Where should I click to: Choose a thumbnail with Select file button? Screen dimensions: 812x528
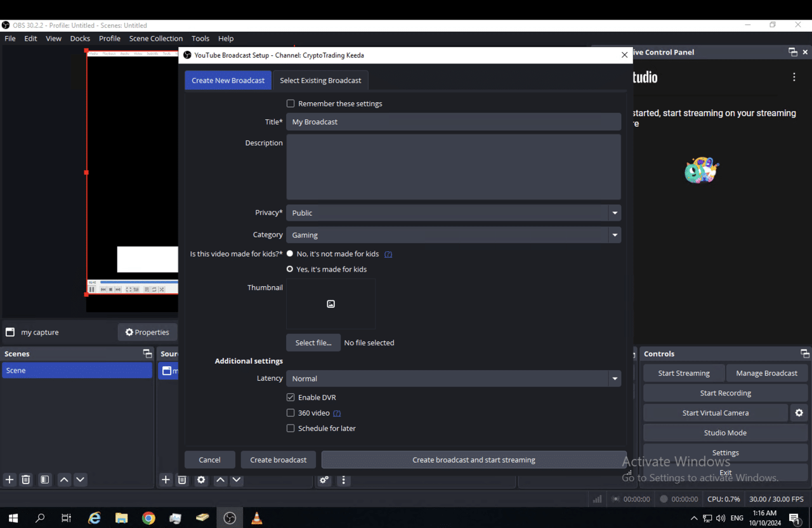click(313, 342)
